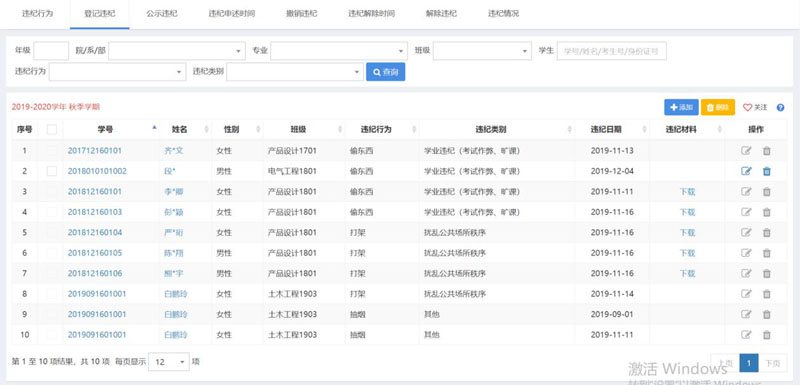Tick the select-all checkbox in table header
The height and width of the screenshot is (385, 800).
click(x=52, y=130)
